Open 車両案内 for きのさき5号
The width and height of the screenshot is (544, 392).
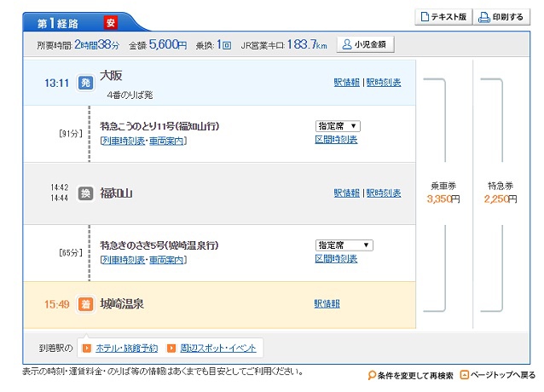166,260
